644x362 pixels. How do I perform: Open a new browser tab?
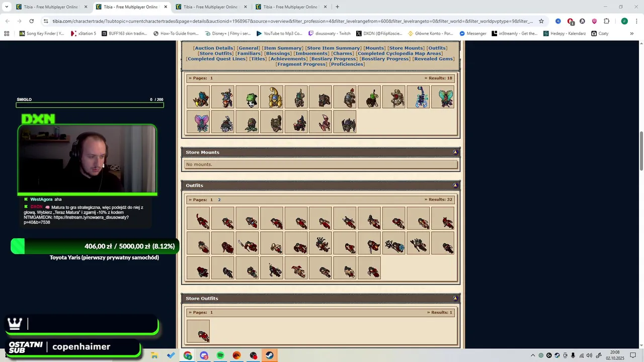pos(337,7)
